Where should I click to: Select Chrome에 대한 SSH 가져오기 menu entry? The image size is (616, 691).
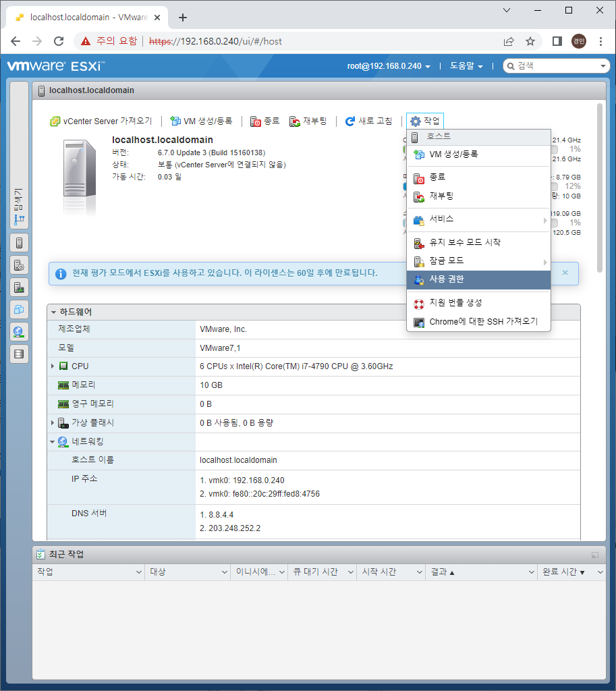[478, 322]
